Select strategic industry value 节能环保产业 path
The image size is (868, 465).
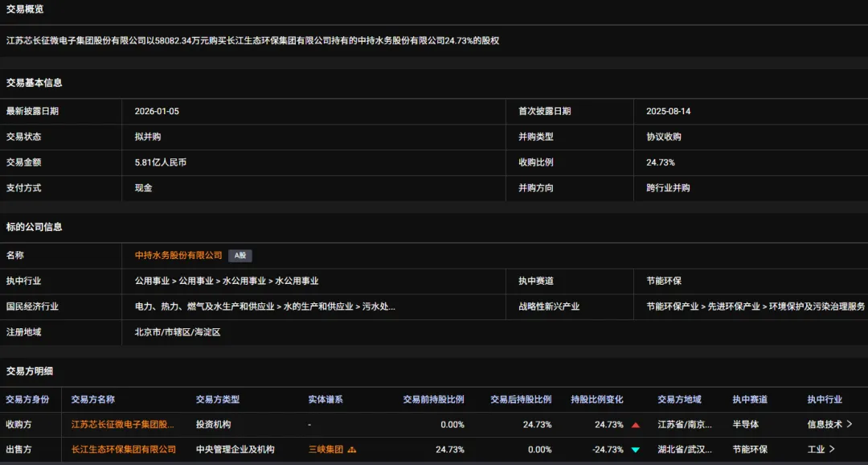[755, 307]
